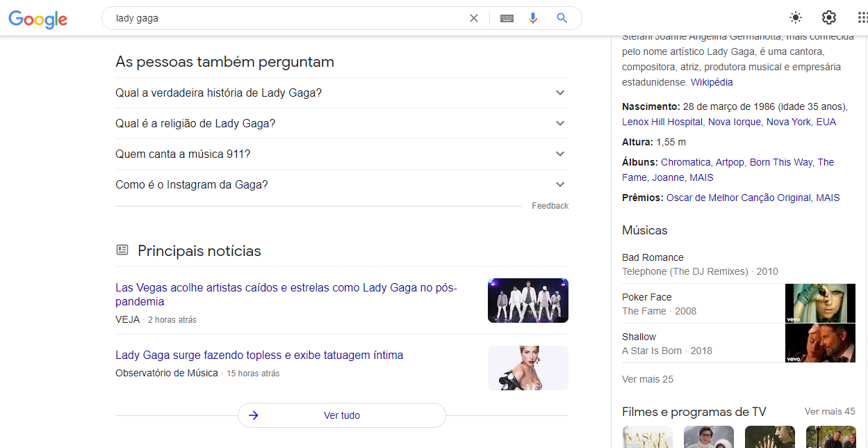Open the Artpop album link
Image resolution: width=868 pixels, height=448 pixels.
tap(730, 162)
